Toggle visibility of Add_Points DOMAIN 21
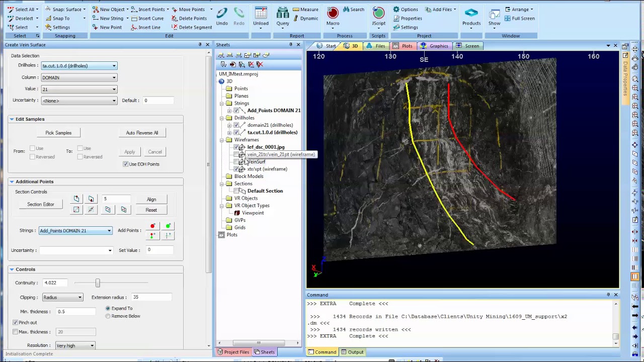644x362 pixels. [x=236, y=111]
